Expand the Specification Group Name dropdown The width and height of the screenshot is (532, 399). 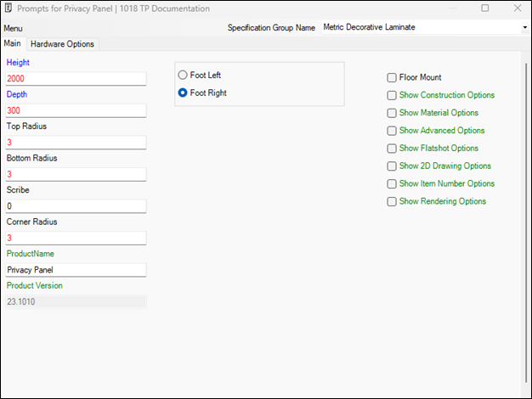tap(524, 27)
